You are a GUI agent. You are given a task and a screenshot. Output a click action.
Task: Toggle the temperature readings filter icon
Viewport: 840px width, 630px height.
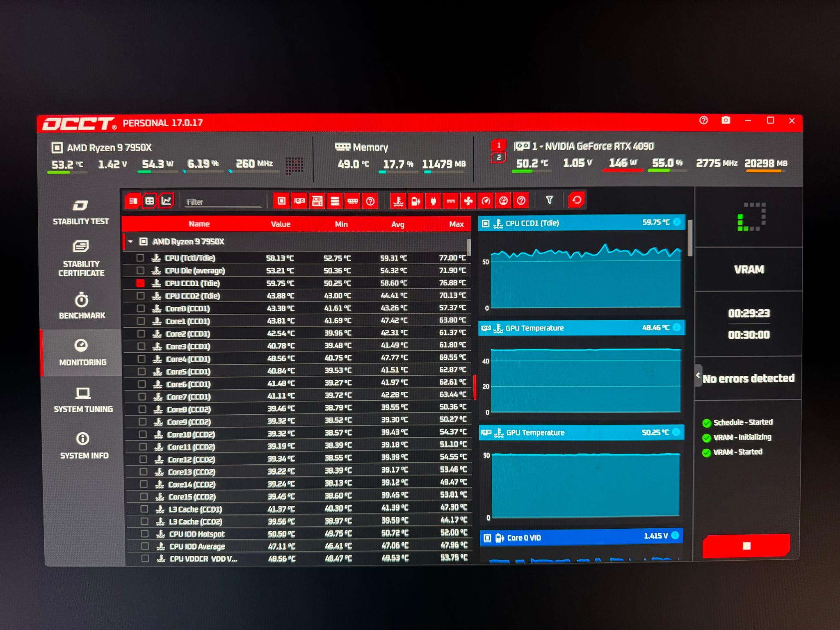click(x=398, y=201)
